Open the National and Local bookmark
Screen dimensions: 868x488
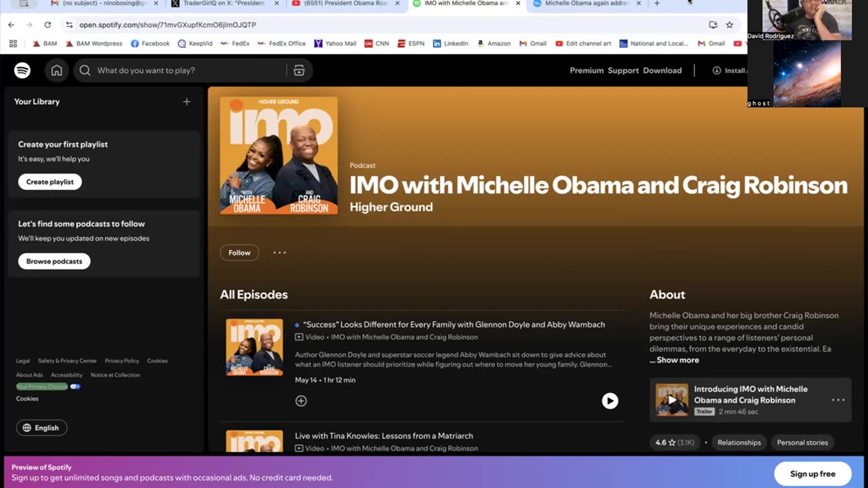pyautogui.click(x=653, y=43)
